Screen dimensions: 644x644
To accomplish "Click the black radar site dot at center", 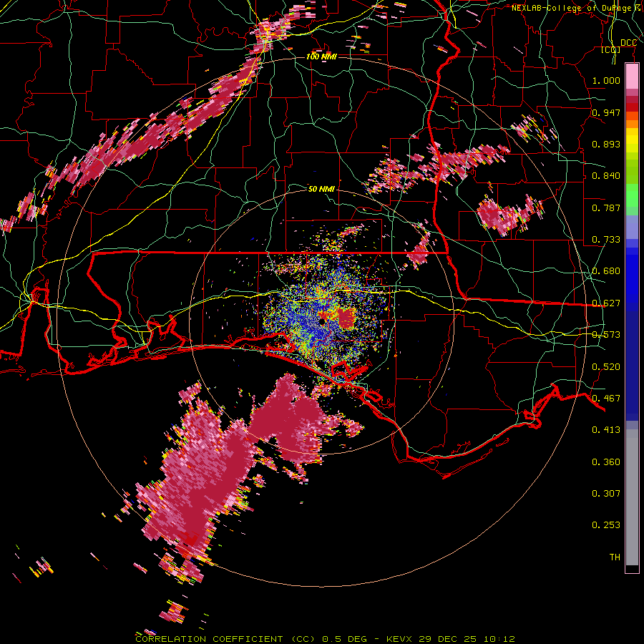I will 322,321.
